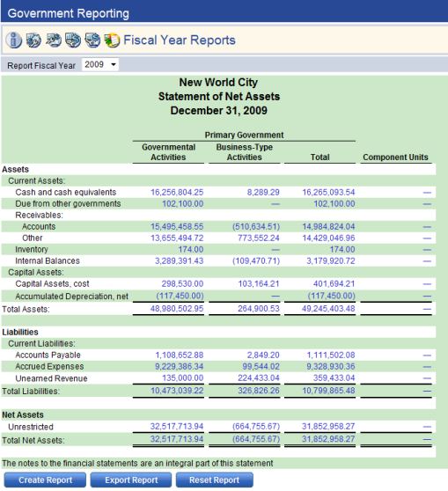Open Accrued Expenses Total value 9,328,930.36
Viewport: 448px width, 491px height.
tap(331, 367)
